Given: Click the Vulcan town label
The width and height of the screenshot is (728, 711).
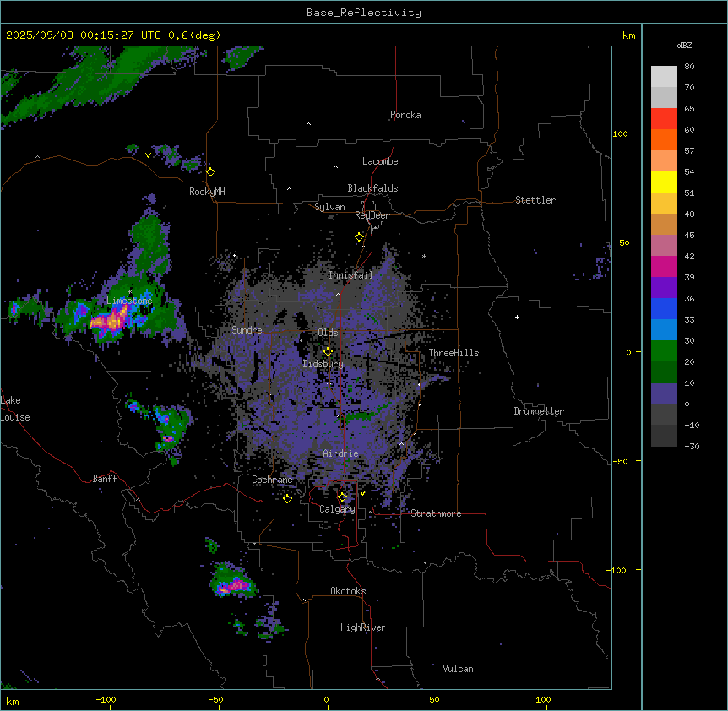Looking at the screenshot, I should click(x=458, y=669).
